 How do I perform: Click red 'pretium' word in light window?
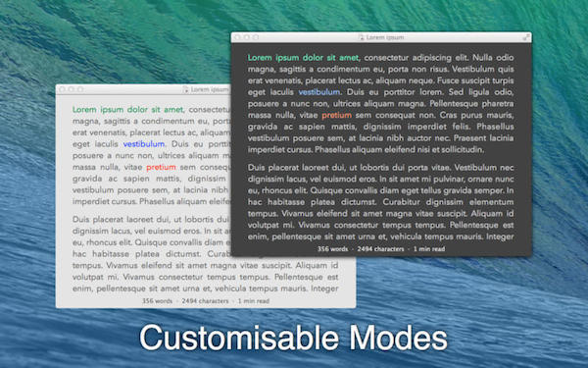click(x=162, y=167)
